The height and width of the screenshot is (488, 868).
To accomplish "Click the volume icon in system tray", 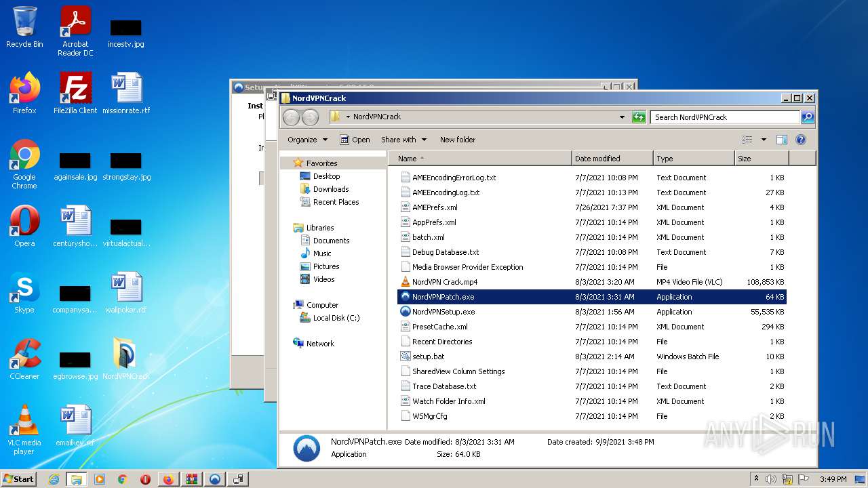I will point(771,479).
